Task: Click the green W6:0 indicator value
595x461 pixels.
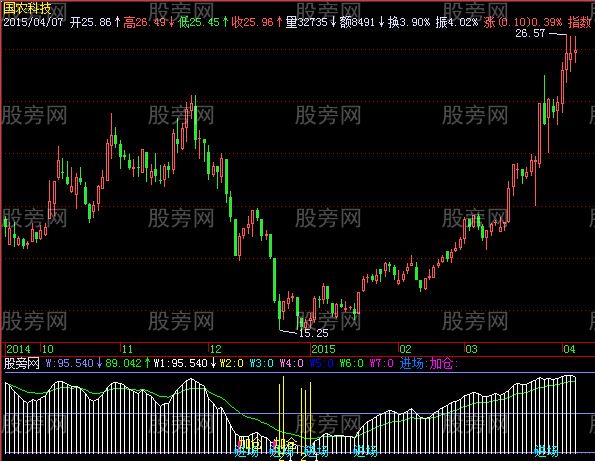Action: 351,363
